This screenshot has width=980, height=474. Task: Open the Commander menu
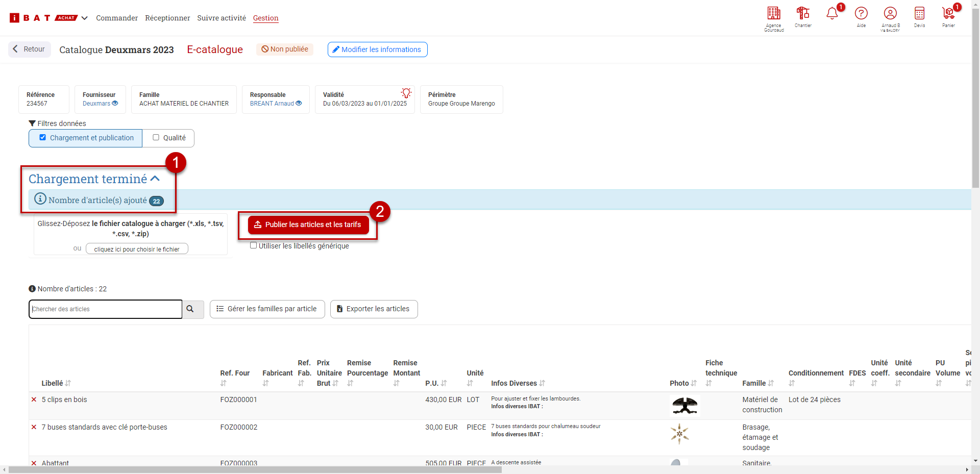tap(117, 18)
